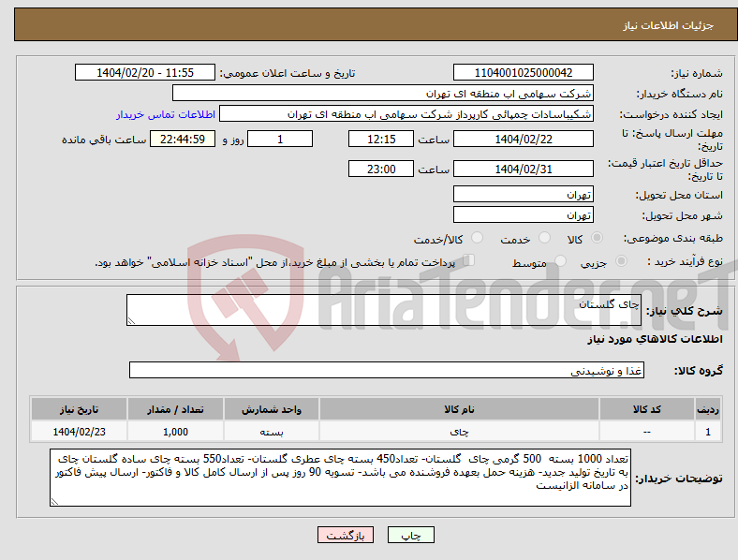This screenshot has height=560, width=738.
Task: Click the page title جزئیات اطلاعات نیاز
Action: [669, 25]
